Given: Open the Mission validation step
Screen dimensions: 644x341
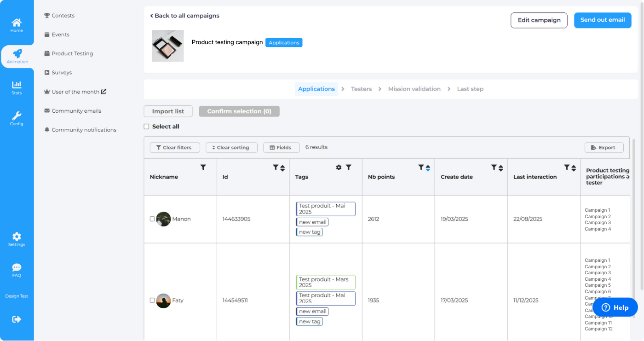Looking at the screenshot, I should tap(414, 89).
